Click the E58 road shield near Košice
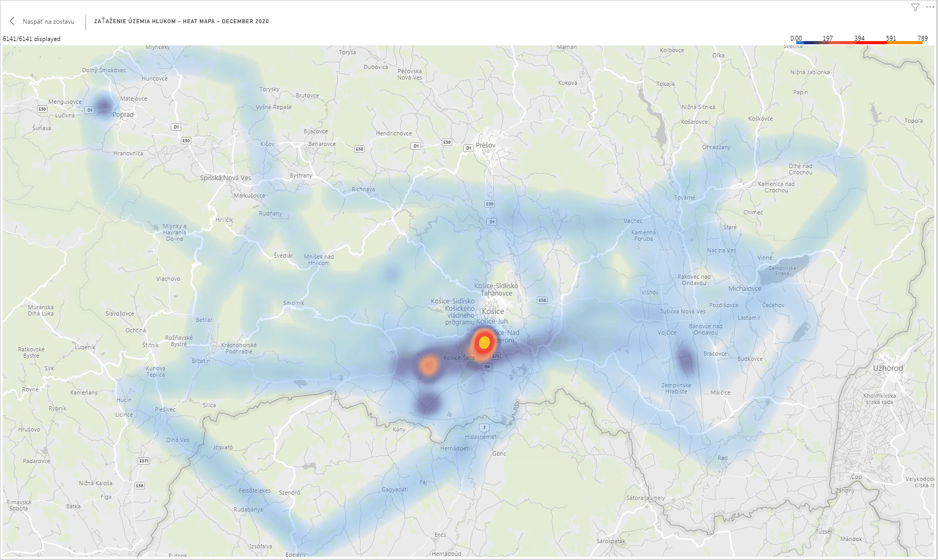Viewport: 938px width, 560px height. [x=542, y=300]
